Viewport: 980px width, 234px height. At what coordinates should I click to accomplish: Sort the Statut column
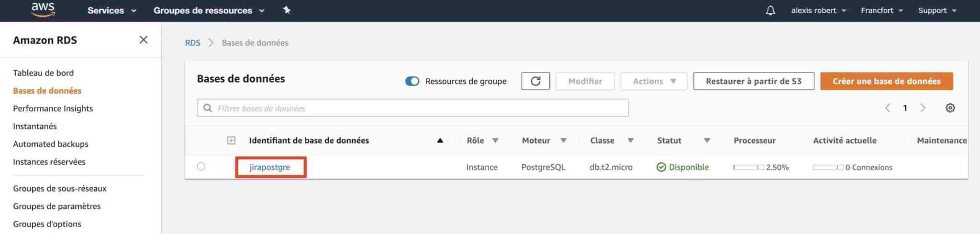pos(707,140)
